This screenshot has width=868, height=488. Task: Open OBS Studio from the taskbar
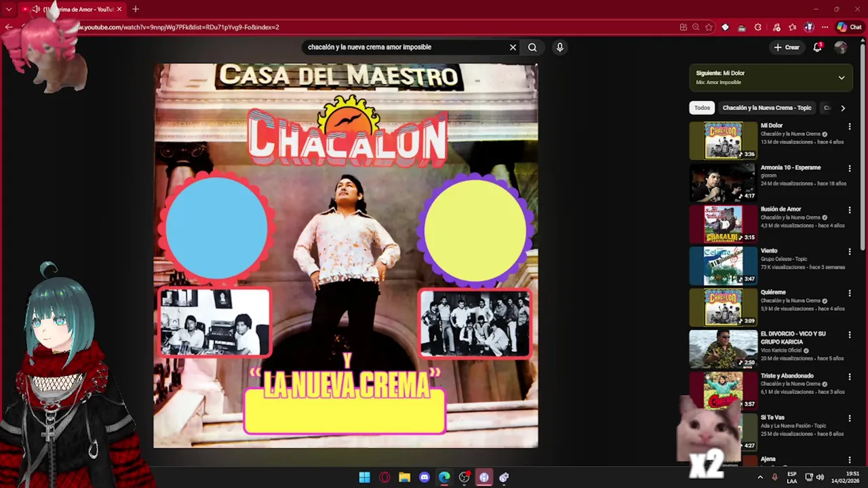click(x=465, y=477)
